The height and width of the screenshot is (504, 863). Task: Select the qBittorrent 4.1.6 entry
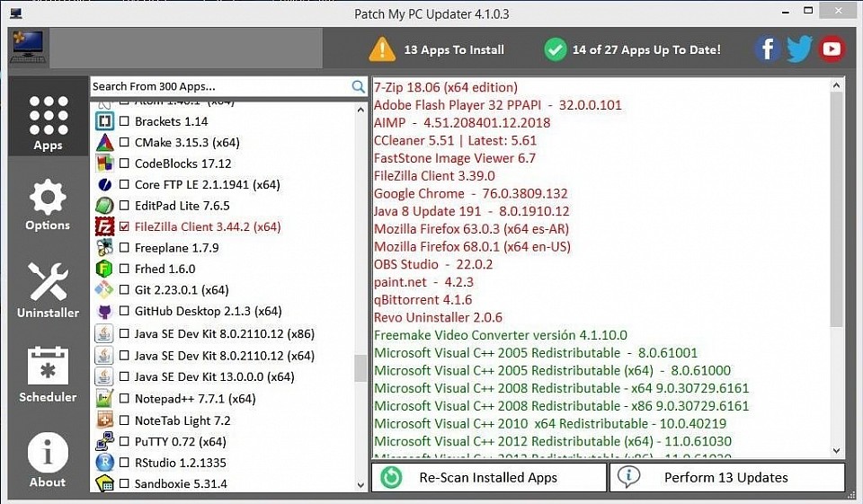click(423, 300)
